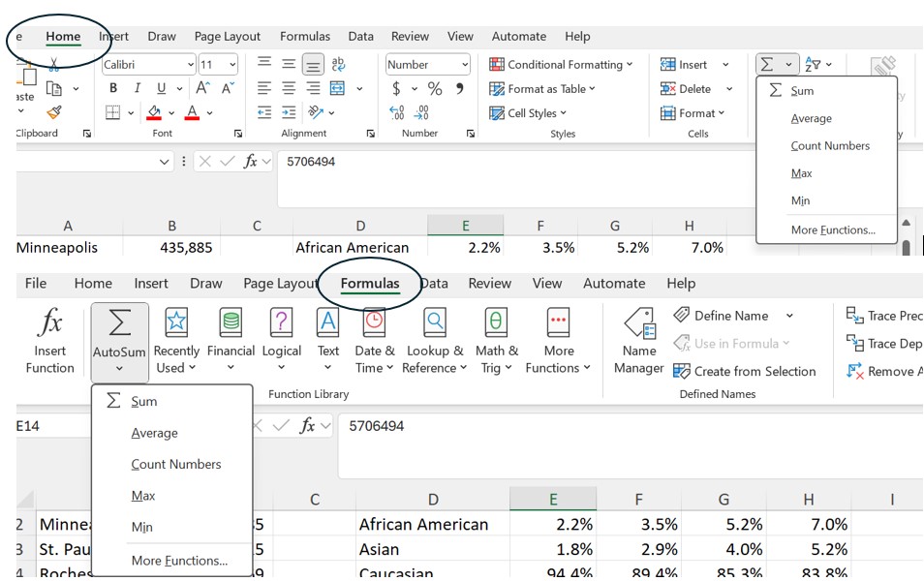The image size is (924, 581).
Task: Open Date & Time functions list
Action: [375, 341]
